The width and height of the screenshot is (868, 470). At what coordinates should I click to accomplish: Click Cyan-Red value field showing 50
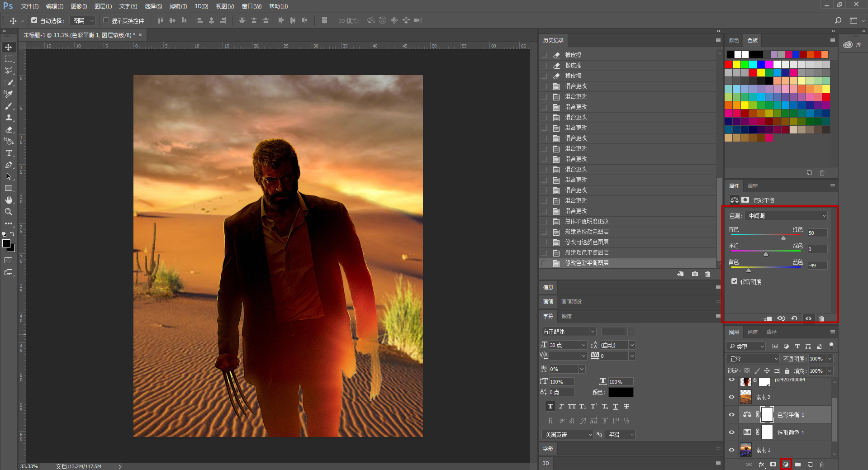(817, 233)
